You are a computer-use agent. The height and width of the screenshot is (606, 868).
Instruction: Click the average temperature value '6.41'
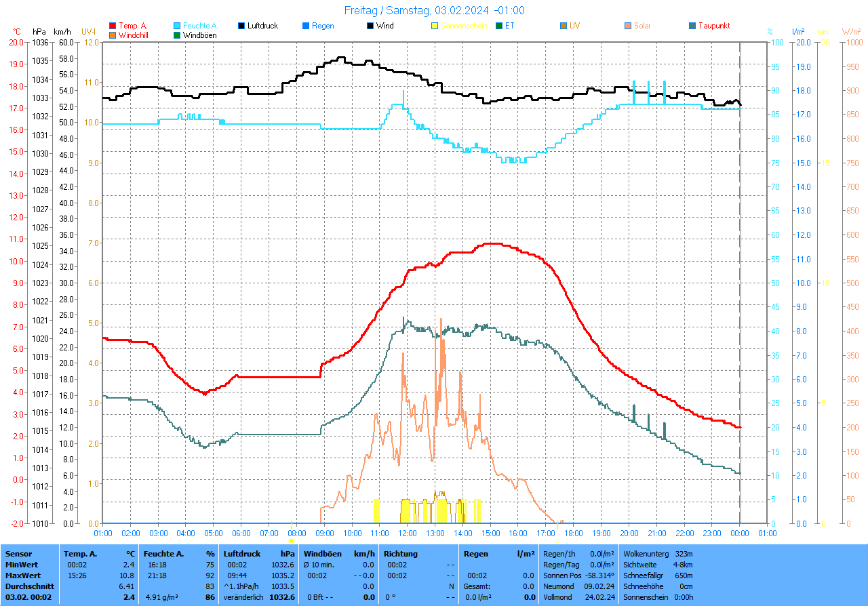(x=127, y=586)
